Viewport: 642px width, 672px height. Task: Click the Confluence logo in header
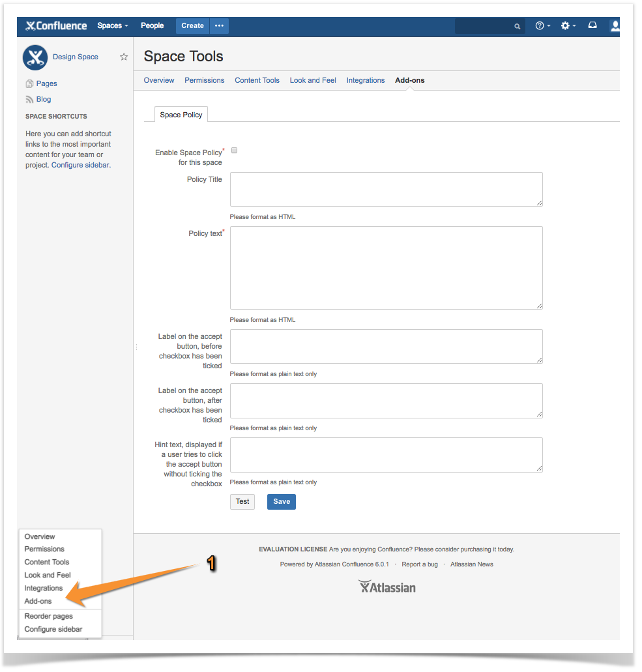(56, 26)
